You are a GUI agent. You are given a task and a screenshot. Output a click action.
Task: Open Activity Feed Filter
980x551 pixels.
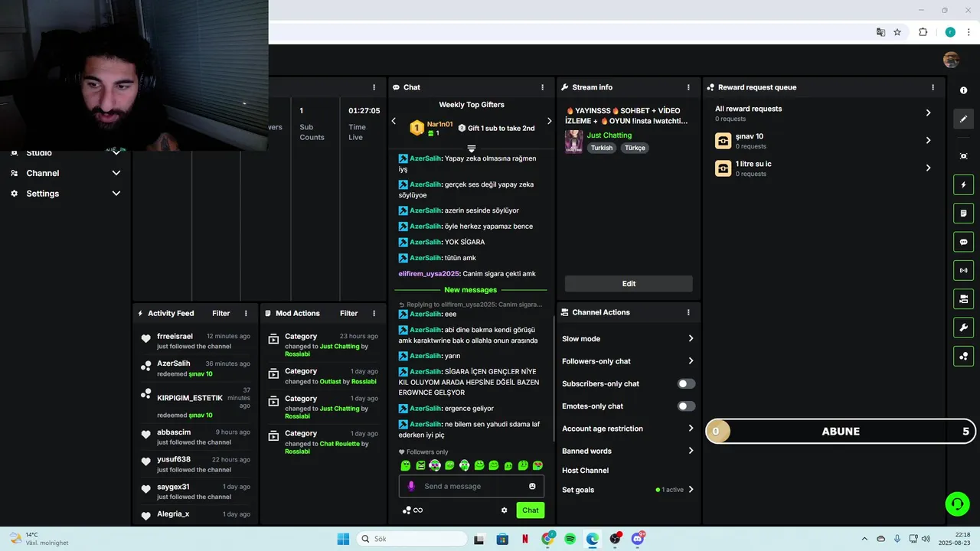[x=221, y=313]
